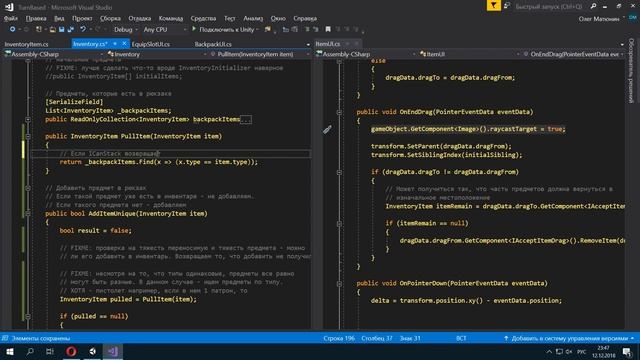Open Opera browser from the taskbar
Screen dimensions: 640x360
pos(71,351)
